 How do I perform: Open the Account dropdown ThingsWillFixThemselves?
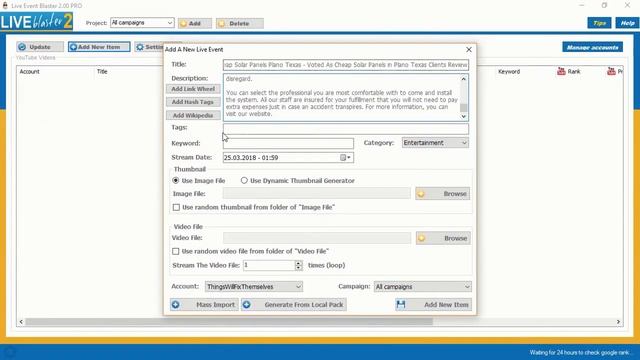[x=254, y=287]
